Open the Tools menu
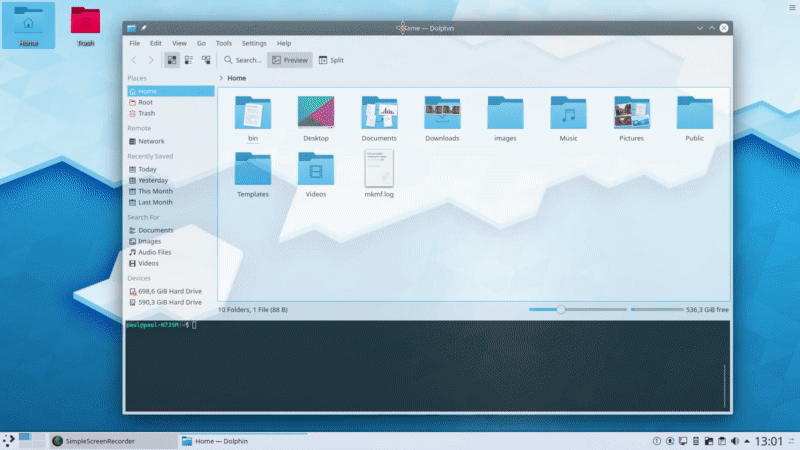This screenshot has width=800, height=450. (x=224, y=44)
